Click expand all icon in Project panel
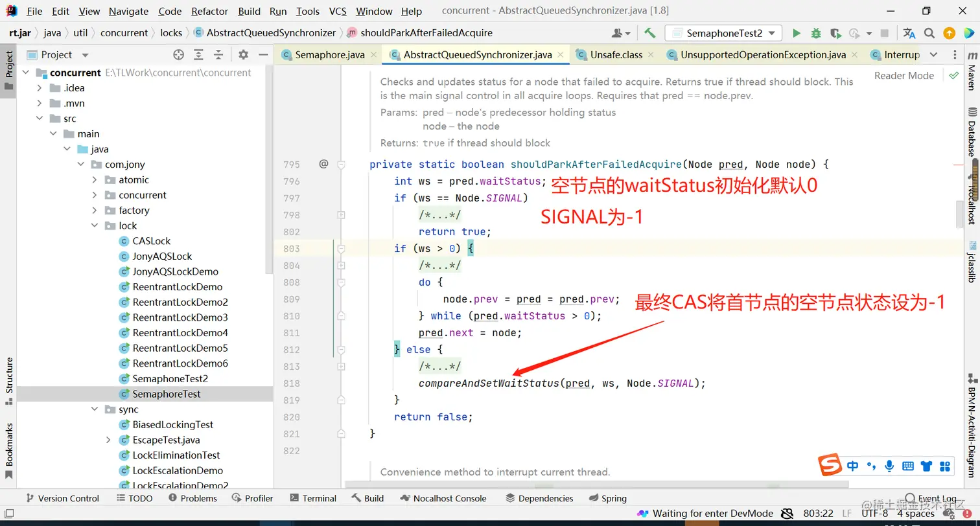 coord(198,55)
